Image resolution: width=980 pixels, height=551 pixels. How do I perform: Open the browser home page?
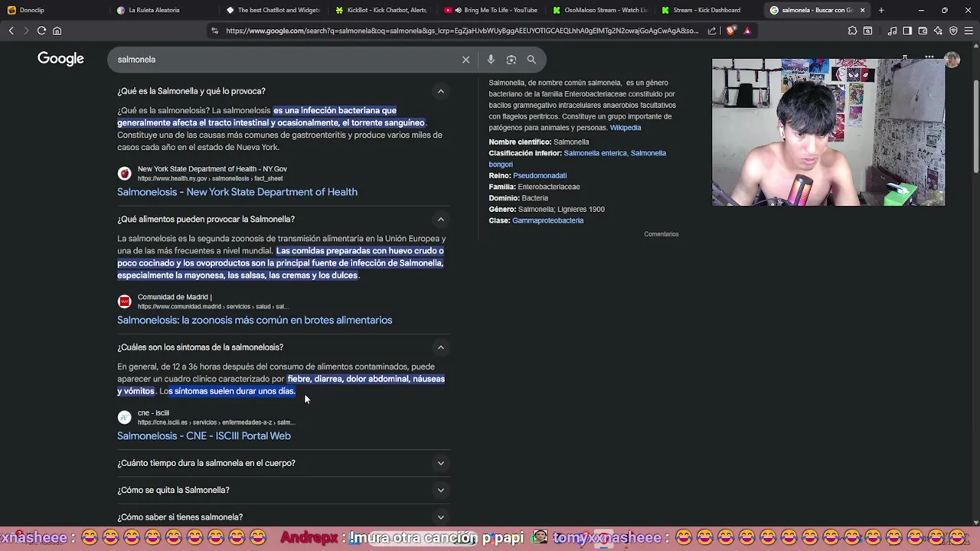[x=57, y=31]
